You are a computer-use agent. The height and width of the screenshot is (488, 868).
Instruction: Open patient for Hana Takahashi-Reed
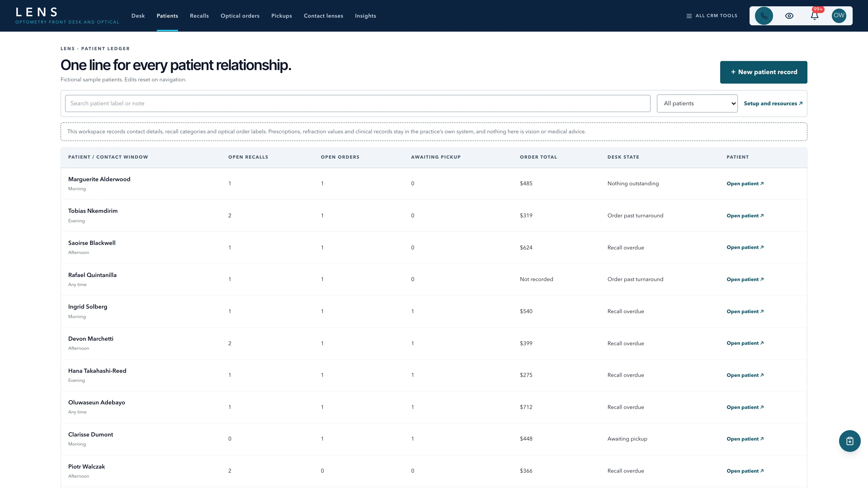[x=745, y=375]
